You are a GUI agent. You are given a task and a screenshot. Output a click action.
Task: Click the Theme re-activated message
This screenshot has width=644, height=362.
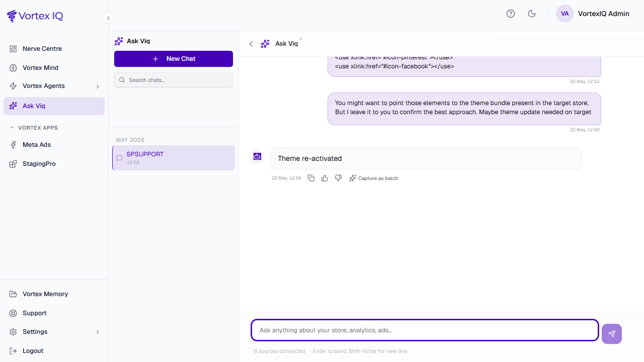tap(426, 158)
